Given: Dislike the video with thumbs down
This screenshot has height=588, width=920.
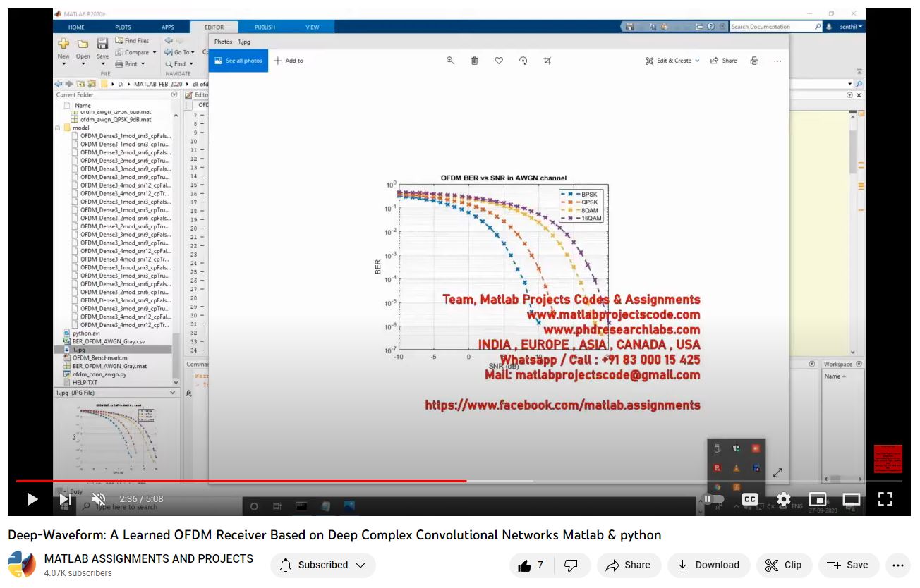Looking at the screenshot, I should coord(572,565).
